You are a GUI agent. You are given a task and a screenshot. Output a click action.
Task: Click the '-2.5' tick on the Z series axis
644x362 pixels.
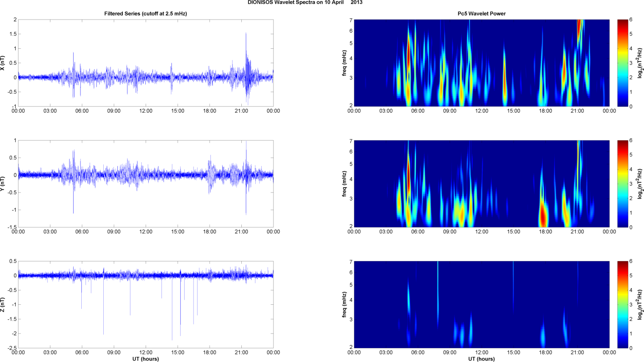click(11, 348)
